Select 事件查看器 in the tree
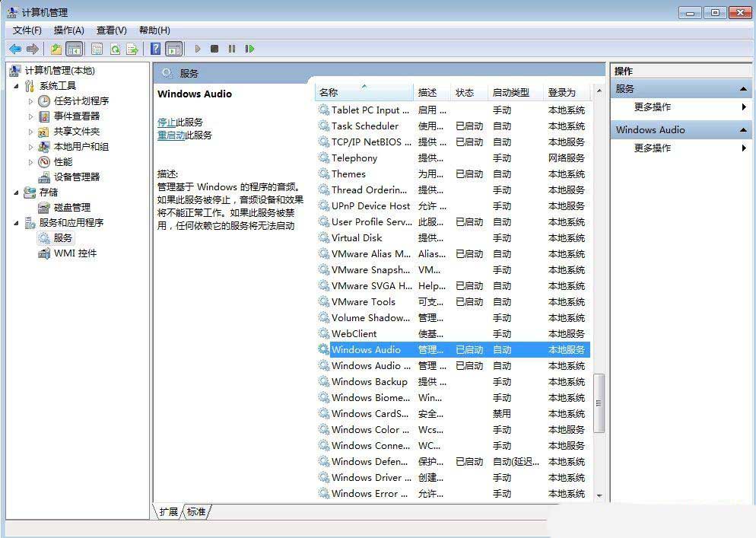 click(x=77, y=116)
